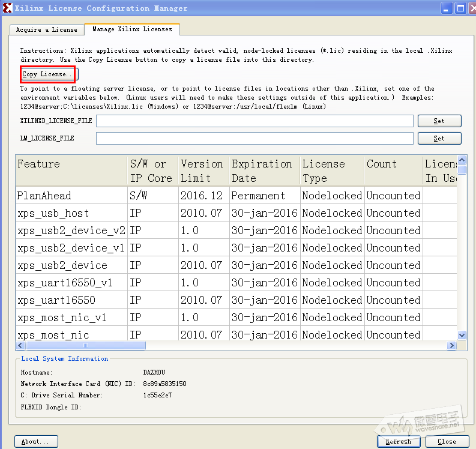476x449 pixels.
Task: Click the NIC ID value 8c89a5835150
Action: (165, 384)
